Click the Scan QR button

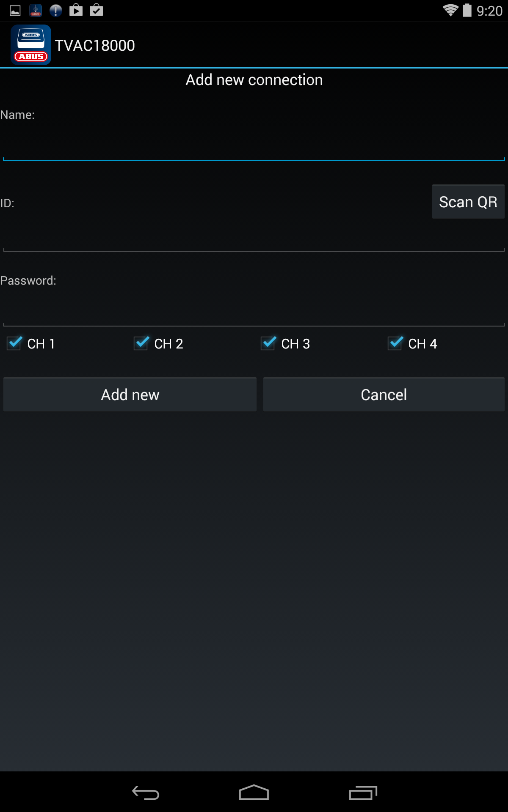click(x=468, y=202)
